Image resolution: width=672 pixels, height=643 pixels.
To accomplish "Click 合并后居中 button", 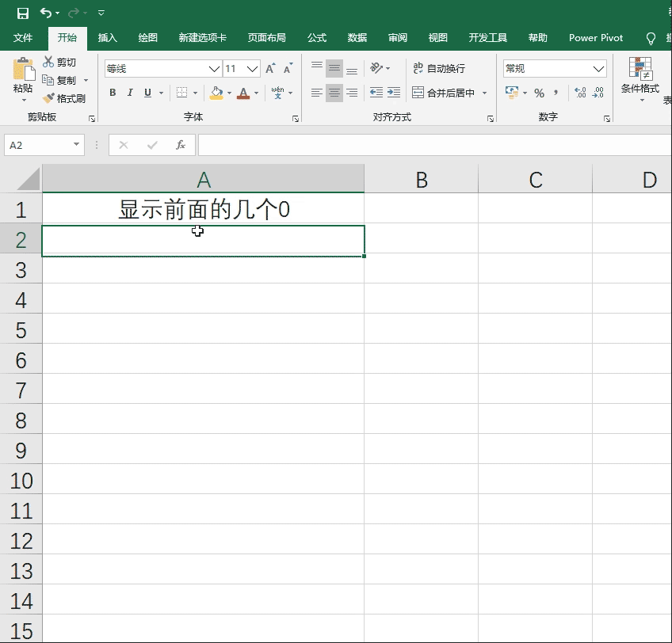I will (443, 93).
